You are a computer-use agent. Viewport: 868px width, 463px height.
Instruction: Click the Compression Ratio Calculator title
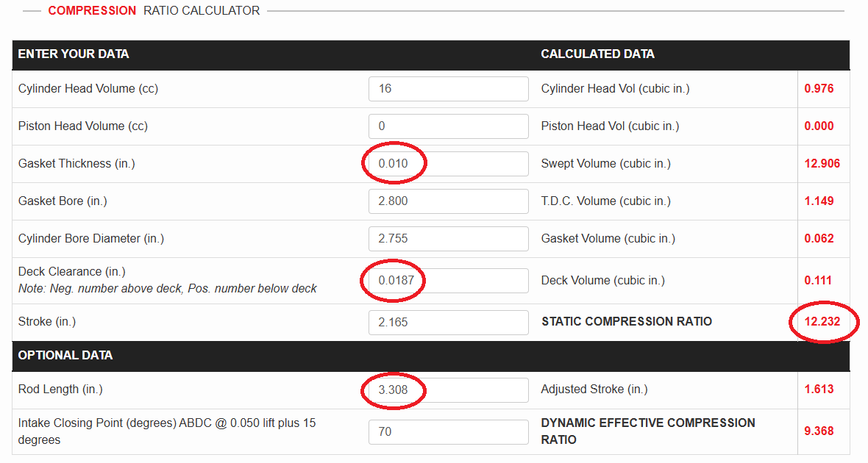click(154, 11)
